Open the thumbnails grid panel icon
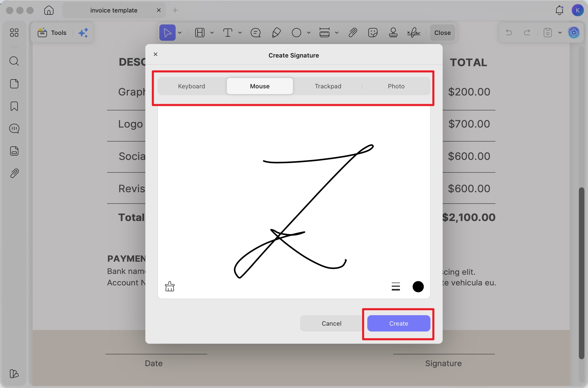This screenshot has width=588, height=388. tap(14, 33)
